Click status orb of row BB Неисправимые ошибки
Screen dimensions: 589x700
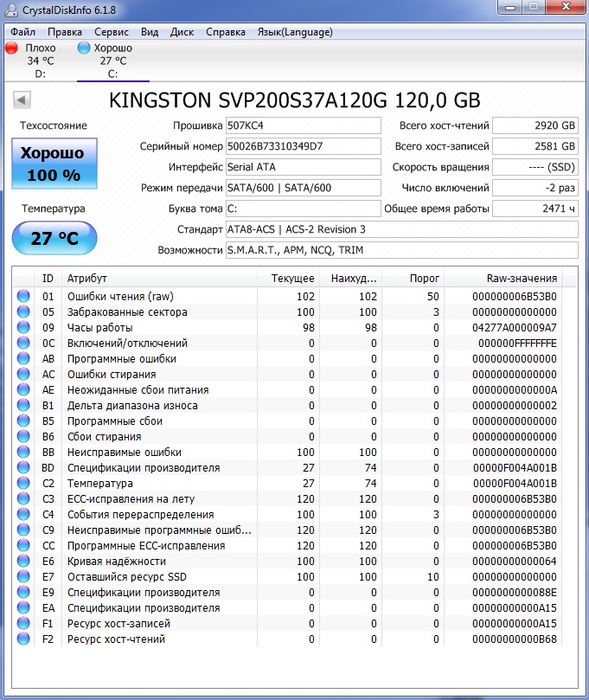(23, 452)
